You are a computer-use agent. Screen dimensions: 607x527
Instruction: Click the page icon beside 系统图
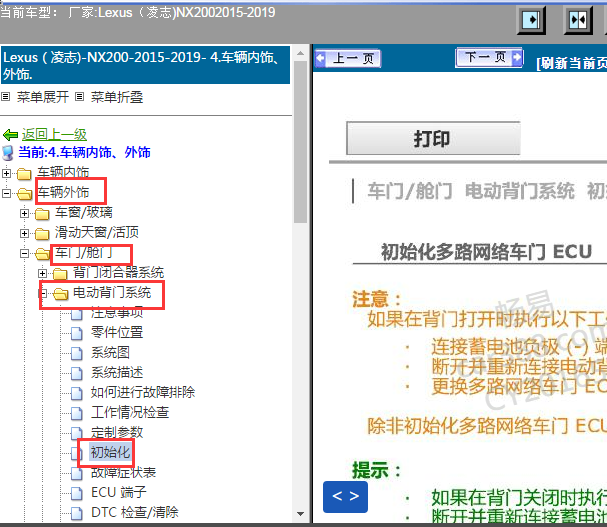pyautogui.click(x=77, y=353)
